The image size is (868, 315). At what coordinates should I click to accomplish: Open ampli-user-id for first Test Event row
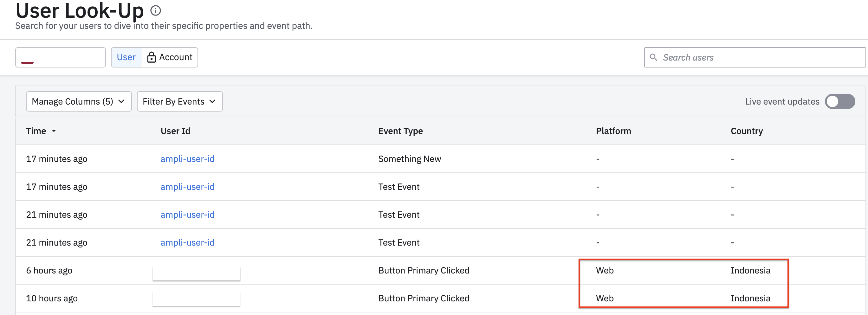click(x=187, y=187)
